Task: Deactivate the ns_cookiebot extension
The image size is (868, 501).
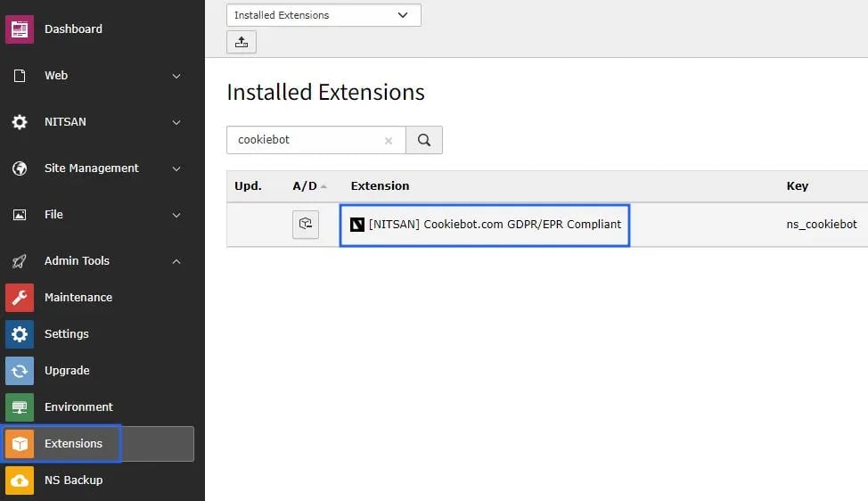Action: click(306, 225)
